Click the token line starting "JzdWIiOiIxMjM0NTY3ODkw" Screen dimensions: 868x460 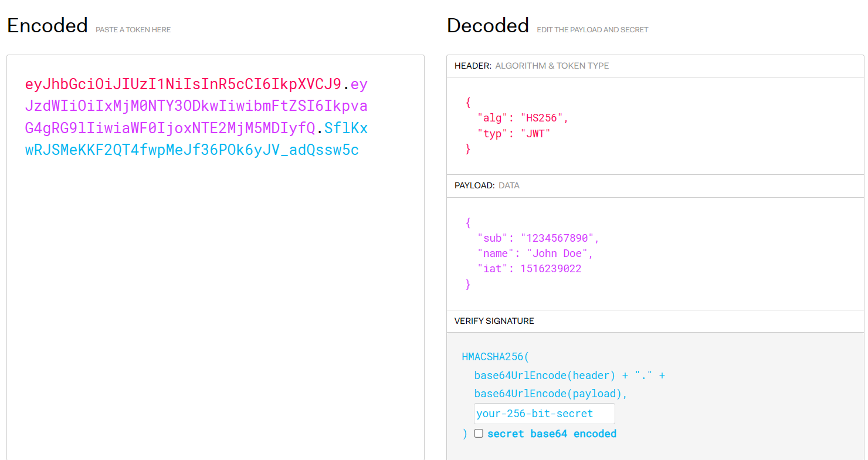click(196, 106)
